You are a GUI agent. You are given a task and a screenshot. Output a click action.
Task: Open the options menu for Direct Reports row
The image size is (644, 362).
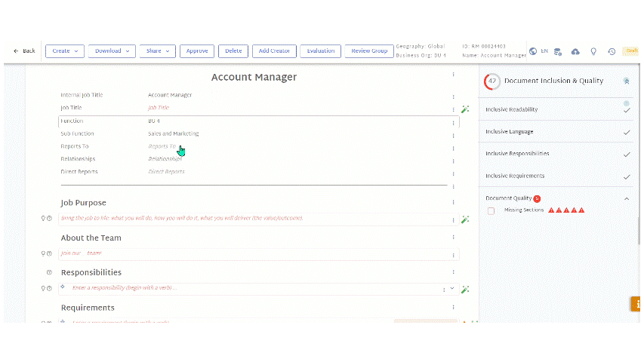[454, 174]
